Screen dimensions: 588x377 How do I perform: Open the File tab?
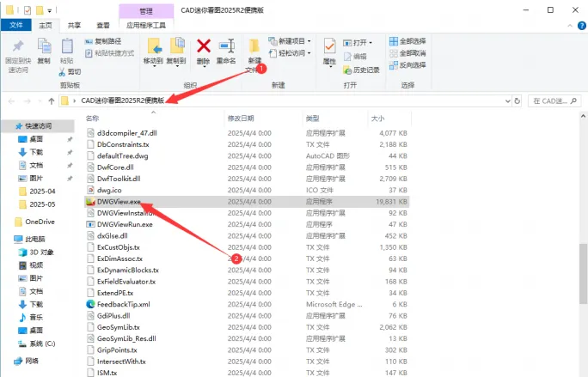click(16, 25)
